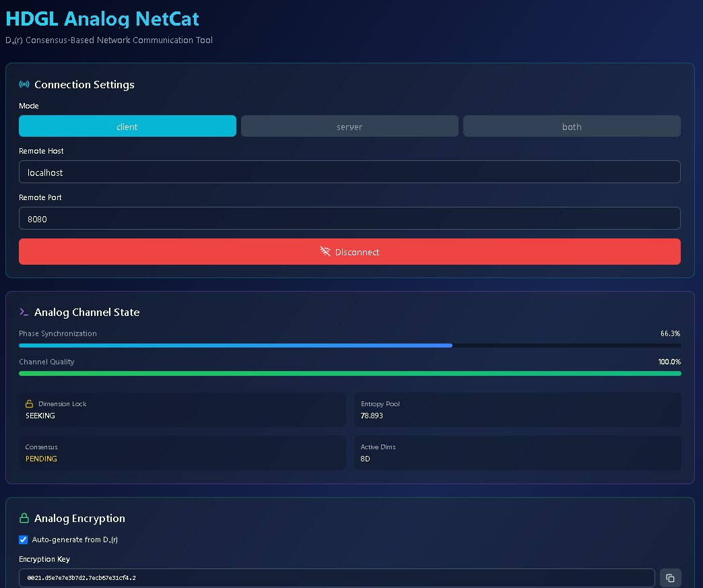
Task: Click the wifi-off icon on Disconnect button
Action: tap(325, 252)
